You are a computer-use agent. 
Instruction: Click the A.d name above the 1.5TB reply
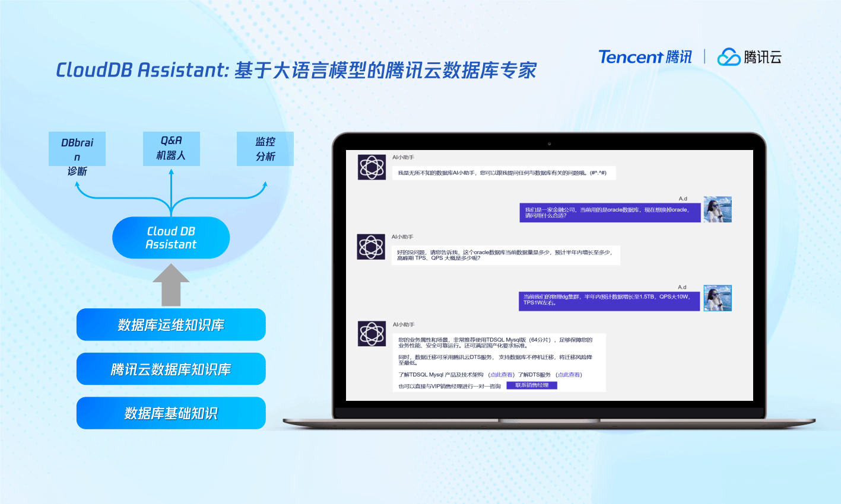tap(682, 287)
